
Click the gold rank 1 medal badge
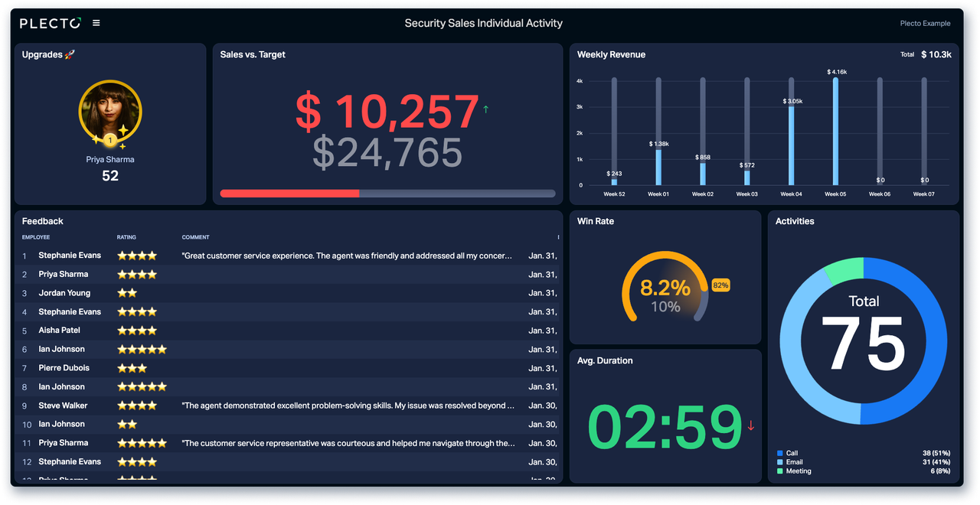[110, 141]
